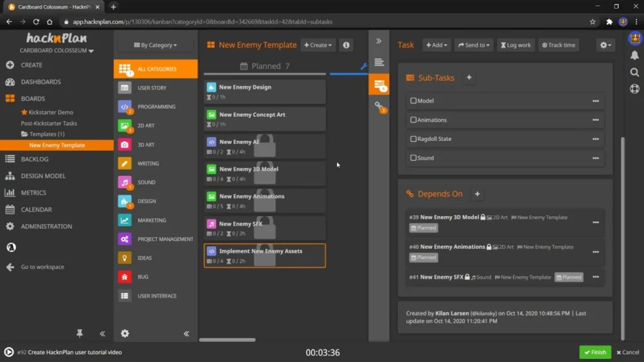Open the By Category dropdown

[x=155, y=45]
